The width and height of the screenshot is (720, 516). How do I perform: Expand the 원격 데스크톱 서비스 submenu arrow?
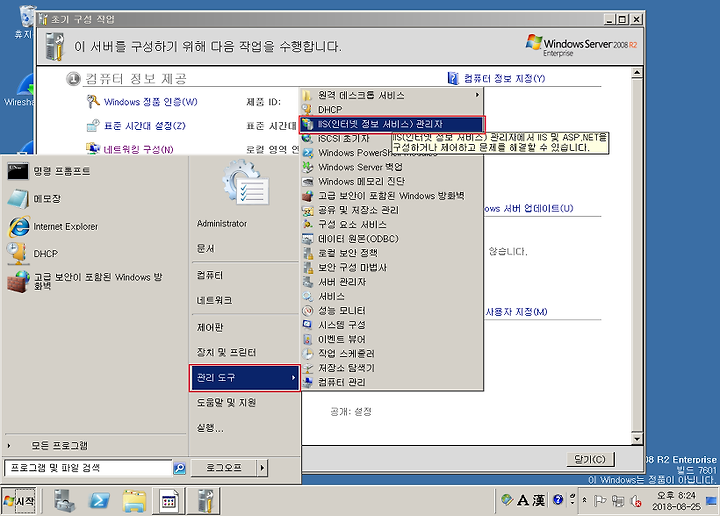point(477,95)
